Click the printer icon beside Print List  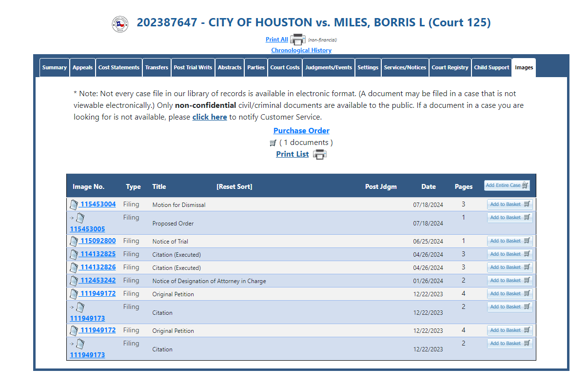(319, 154)
